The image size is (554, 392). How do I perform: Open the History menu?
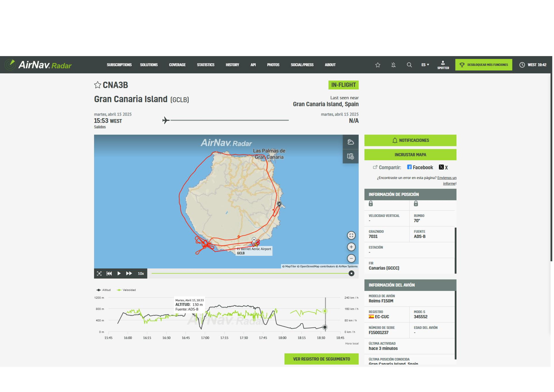pos(233,65)
